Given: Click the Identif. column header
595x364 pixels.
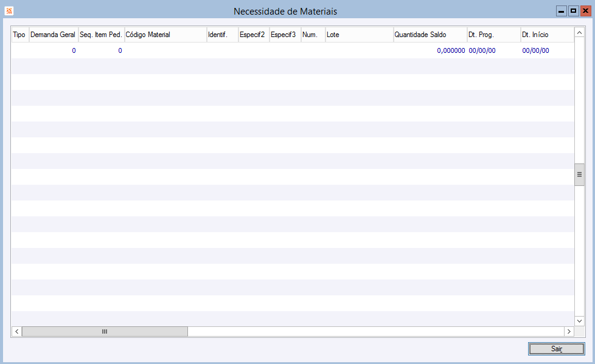Looking at the screenshot, I should click(223, 35).
